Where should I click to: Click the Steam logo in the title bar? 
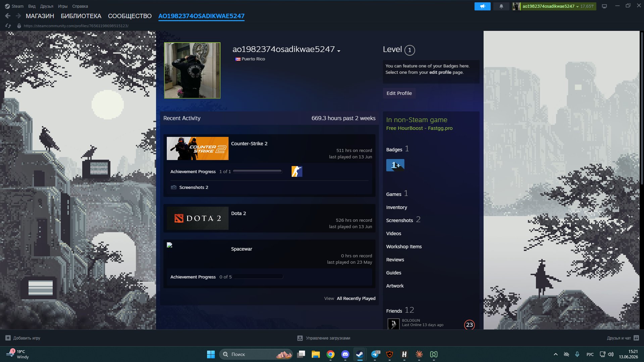(x=7, y=6)
